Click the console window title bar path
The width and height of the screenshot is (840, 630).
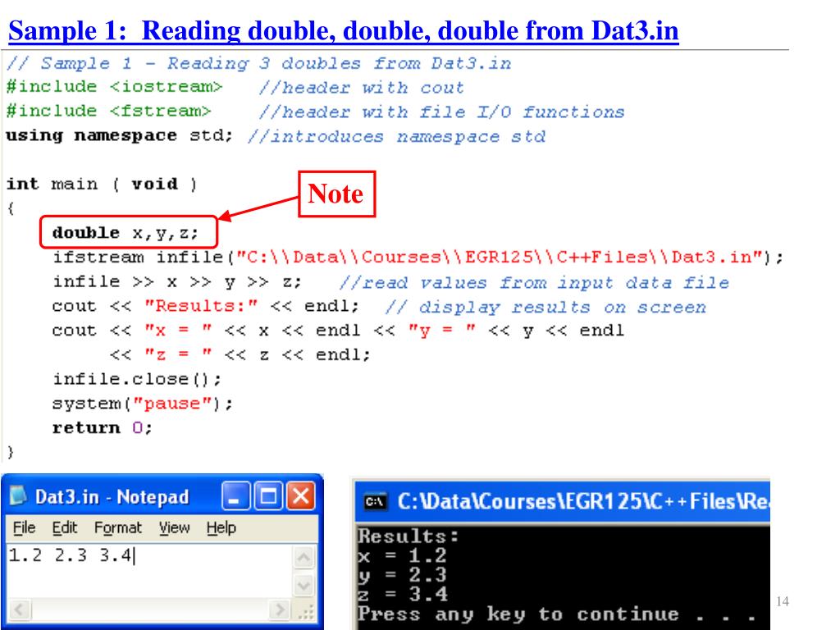point(583,501)
